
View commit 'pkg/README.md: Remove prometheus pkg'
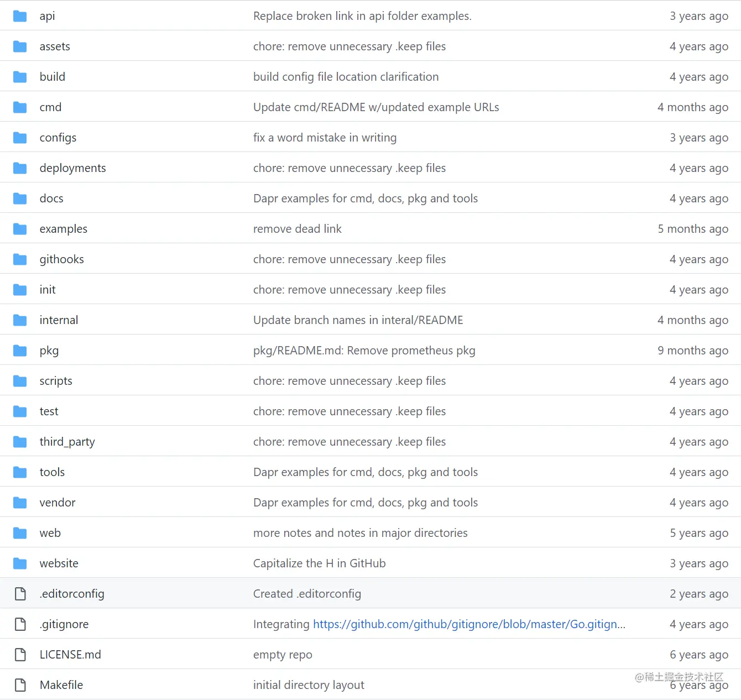pyautogui.click(x=364, y=351)
